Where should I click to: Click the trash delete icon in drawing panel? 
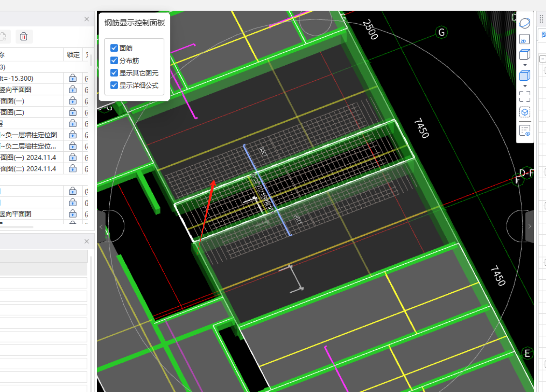(x=24, y=36)
